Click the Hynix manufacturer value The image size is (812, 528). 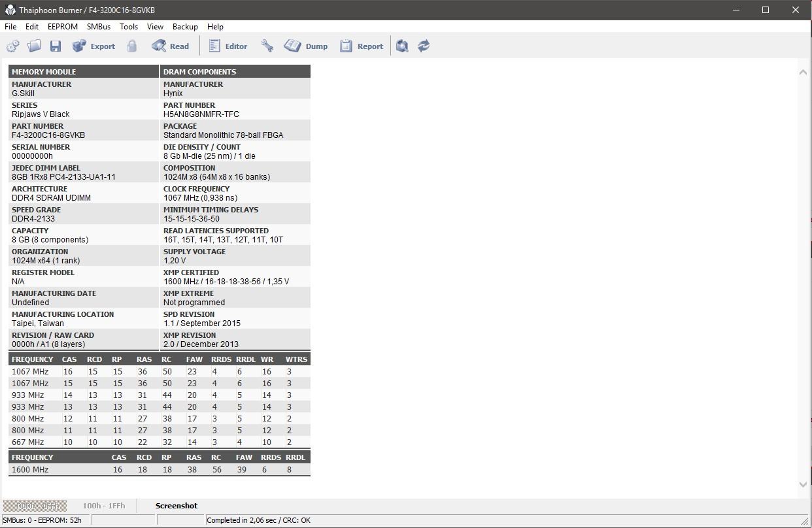coord(173,93)
